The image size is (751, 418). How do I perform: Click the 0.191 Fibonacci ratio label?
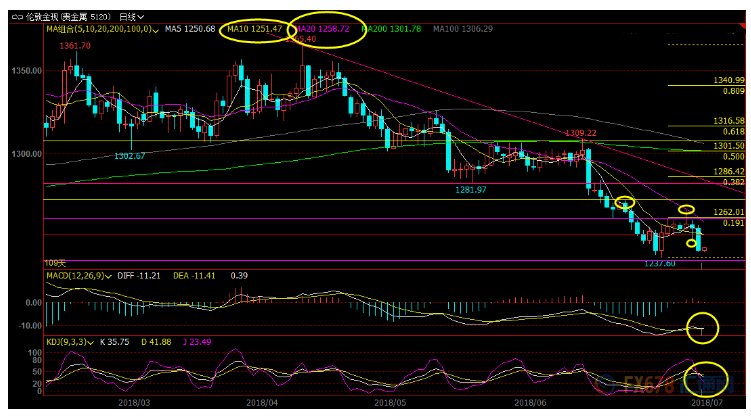click(x=733, y=223)
